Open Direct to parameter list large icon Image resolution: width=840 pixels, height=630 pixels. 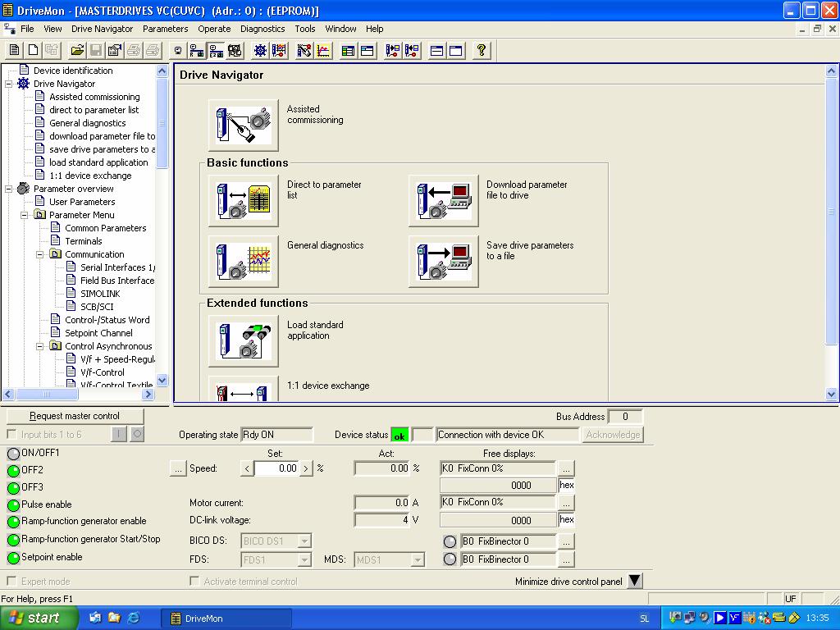pos(244,200)
